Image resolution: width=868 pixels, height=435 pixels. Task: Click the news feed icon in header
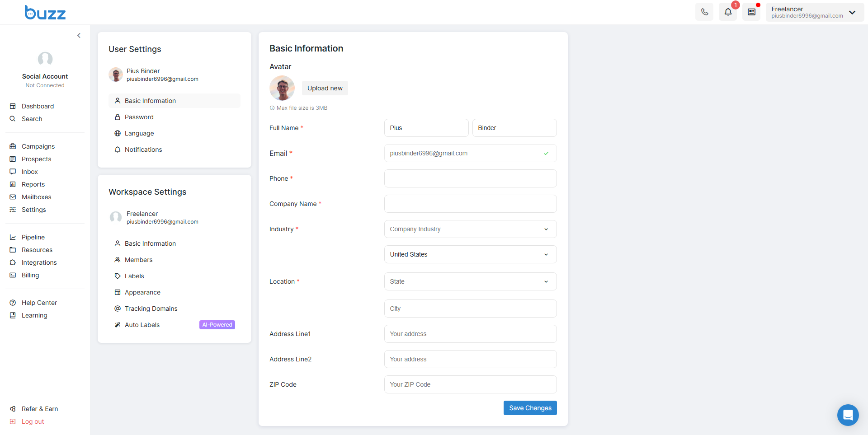(x=751, y=12)
